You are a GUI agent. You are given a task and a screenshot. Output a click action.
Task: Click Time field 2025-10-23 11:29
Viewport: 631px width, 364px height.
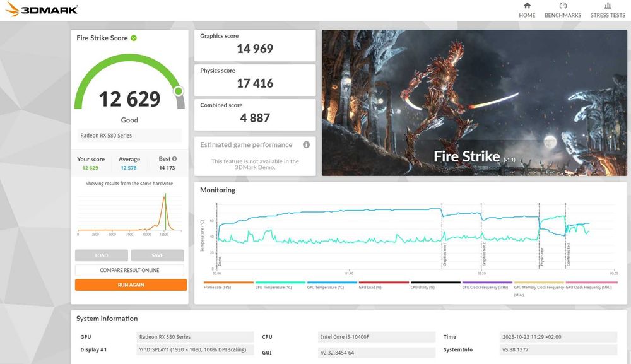click(558, 337)
